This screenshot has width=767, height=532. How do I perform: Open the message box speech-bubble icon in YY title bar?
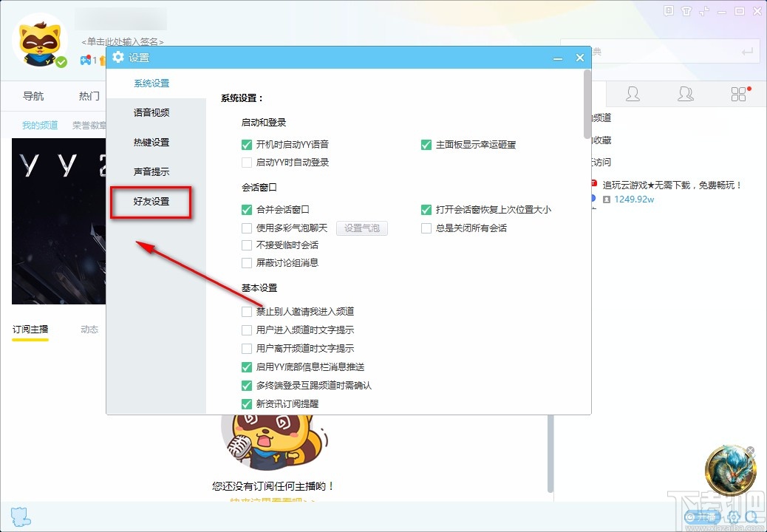pyautogui.click(x=669, y=11)
